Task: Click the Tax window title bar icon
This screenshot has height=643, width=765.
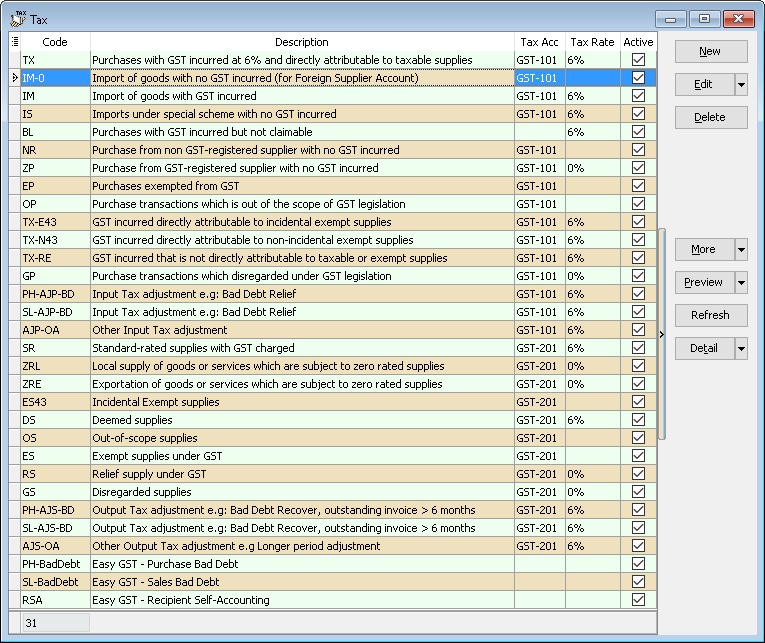Action: tap(18, 18)
